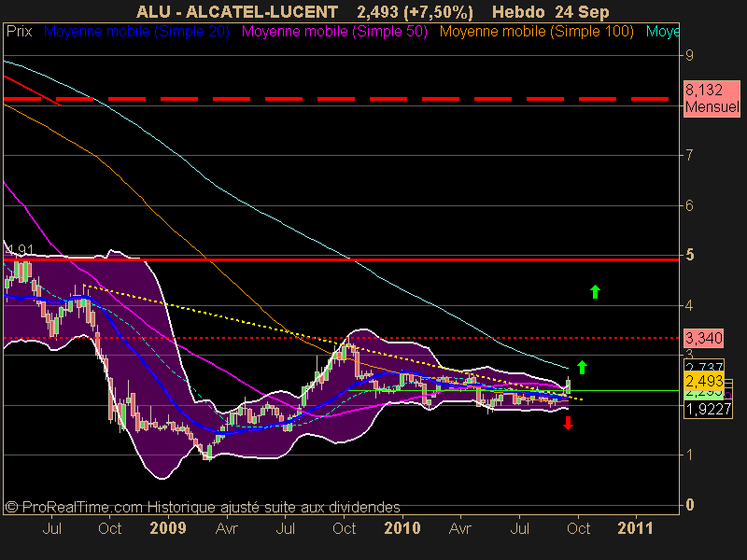747x560 pixels.
Task: Select Moyenne mobile (Simple 50) legend entry
Action: pyautogui.click(x=334, y=32)
